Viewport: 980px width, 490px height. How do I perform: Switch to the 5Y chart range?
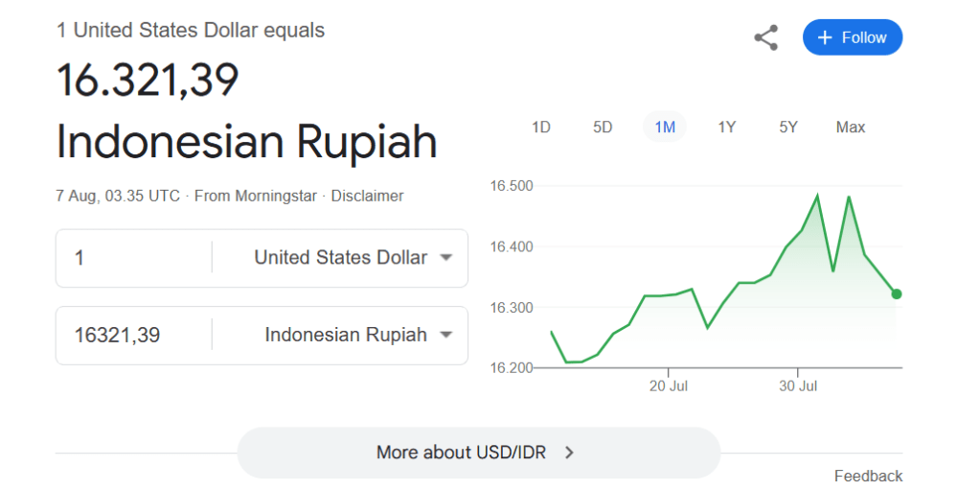788,127
